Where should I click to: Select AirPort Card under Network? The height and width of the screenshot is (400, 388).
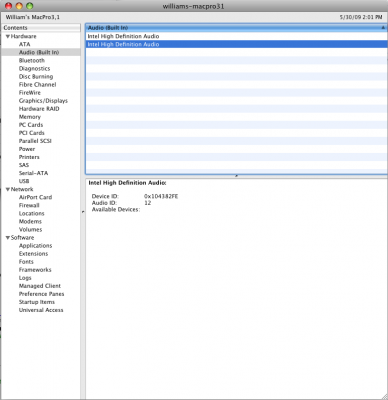coord(35,197)
